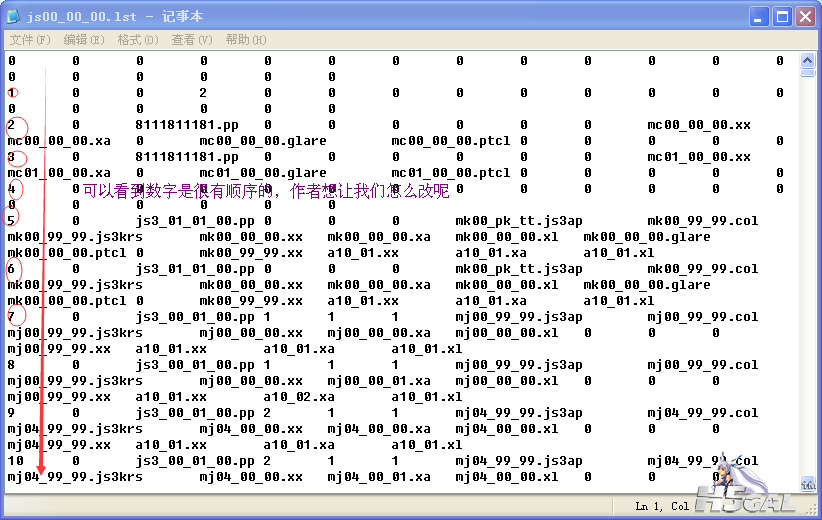Maximize the Notepad window
The image size is (822, 520).
tap(782, 17)
